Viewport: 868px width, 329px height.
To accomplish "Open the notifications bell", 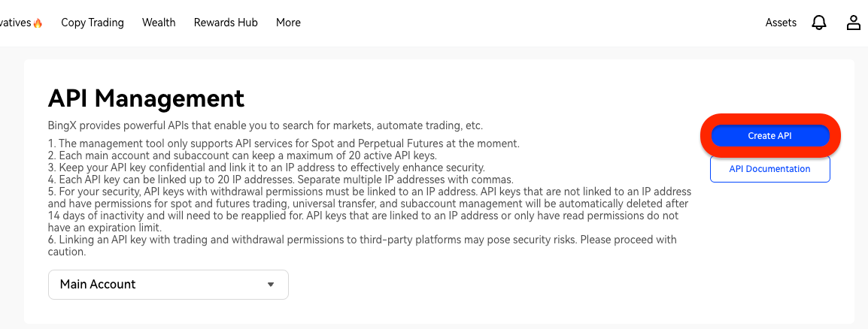I will (x=819, y=23).
